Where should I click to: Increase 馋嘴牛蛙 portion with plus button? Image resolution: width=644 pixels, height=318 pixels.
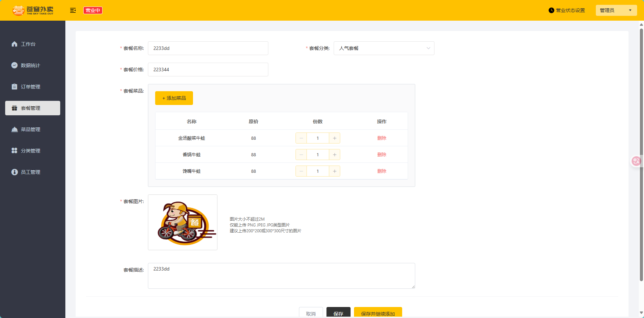[x=334, y=171]
